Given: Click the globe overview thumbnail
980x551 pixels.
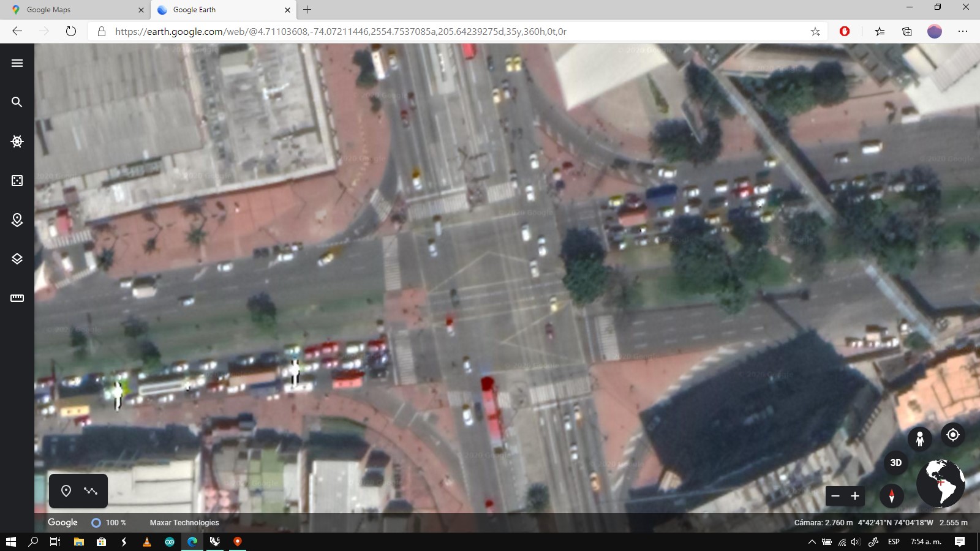Looking at the screenshot, I should (x=940, y=483).
